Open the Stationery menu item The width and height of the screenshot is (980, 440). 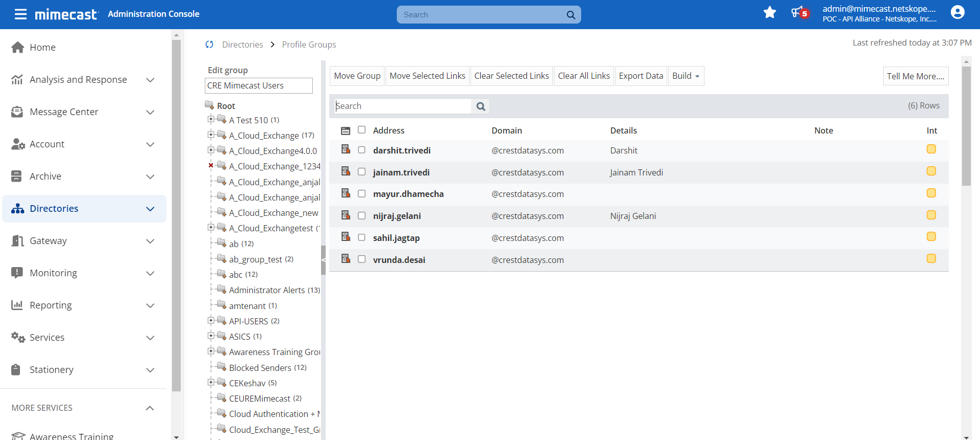point(84,369)
